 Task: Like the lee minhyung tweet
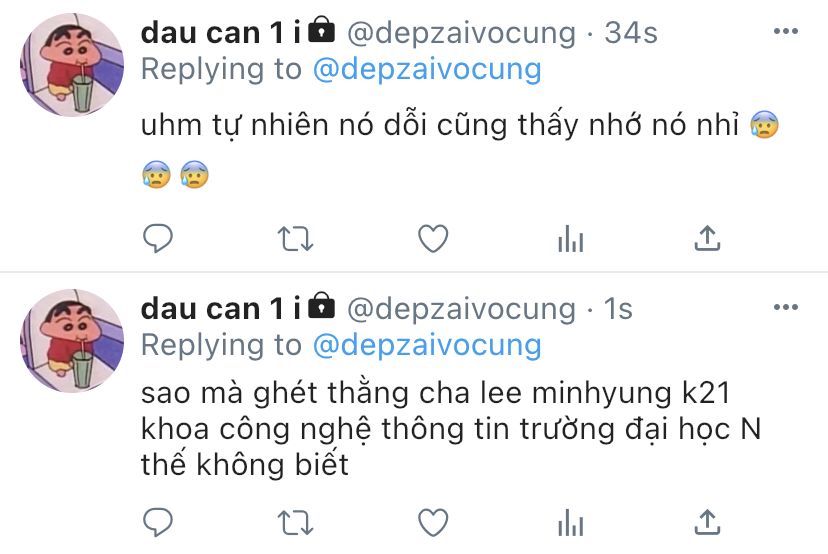pos(433,522)
